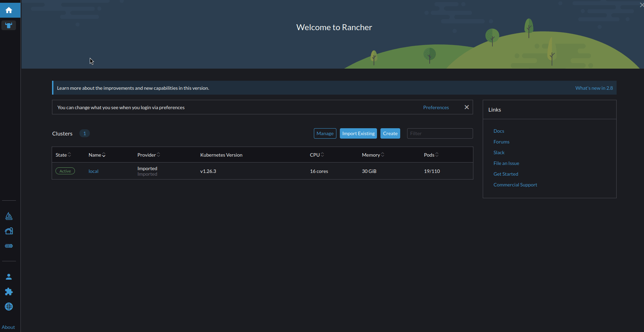This screenshot has height=332, width=644.
Task: Open login Preferences
Action: [436, 107]
